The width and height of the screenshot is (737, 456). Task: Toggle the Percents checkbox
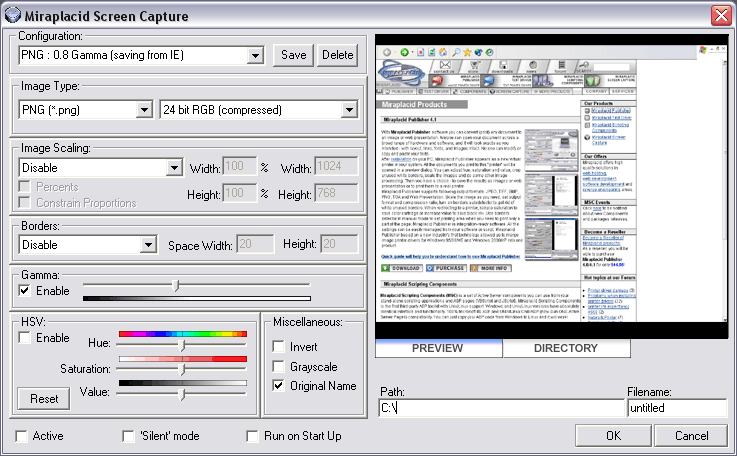tap(24, 187)
